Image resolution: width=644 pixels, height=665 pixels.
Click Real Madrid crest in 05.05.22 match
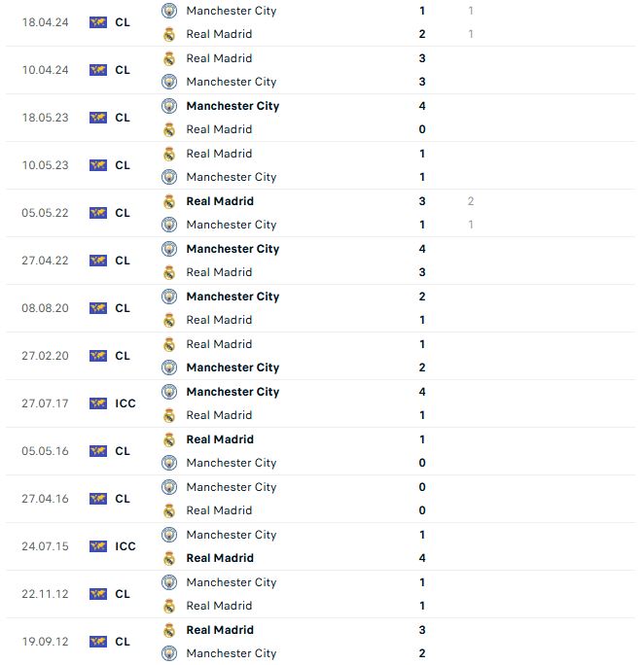169,201
